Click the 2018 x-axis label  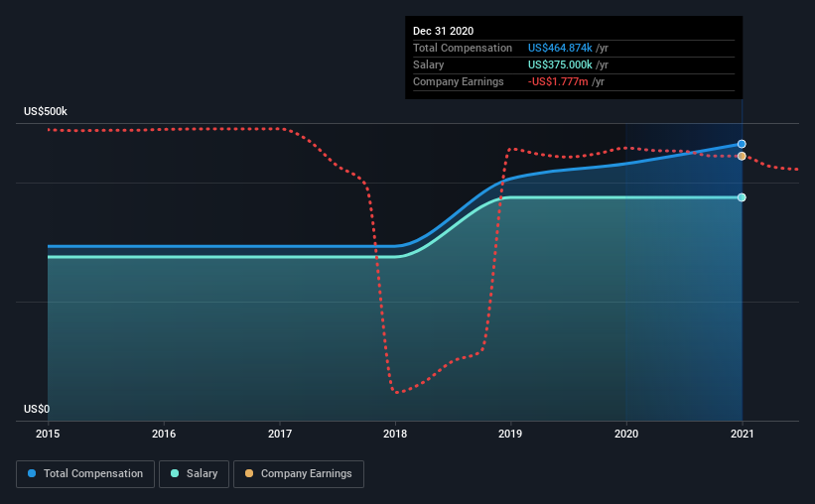coord(395,434)
